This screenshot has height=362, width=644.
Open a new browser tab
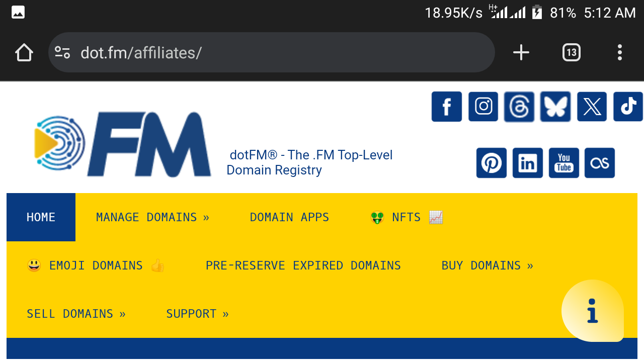[521, 52]
